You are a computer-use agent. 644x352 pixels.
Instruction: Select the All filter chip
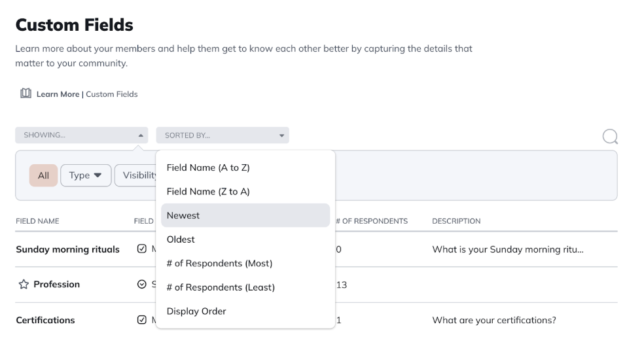[43, 175]
